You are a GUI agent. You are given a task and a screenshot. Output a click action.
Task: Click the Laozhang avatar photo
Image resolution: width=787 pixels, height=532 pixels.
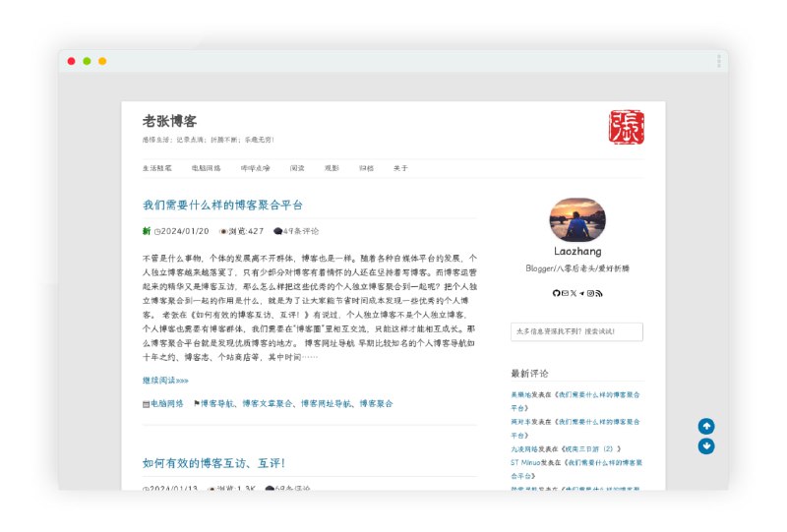(577, 219)
